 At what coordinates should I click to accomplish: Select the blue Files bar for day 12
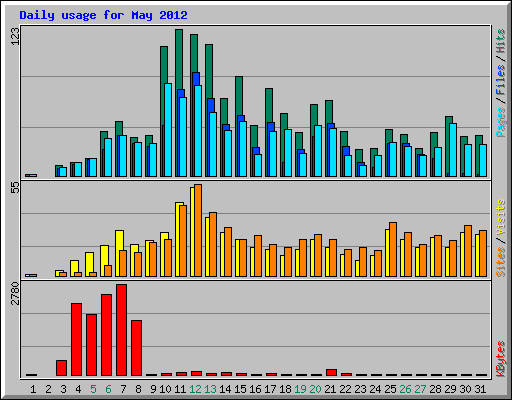click(x=196, y=79)
